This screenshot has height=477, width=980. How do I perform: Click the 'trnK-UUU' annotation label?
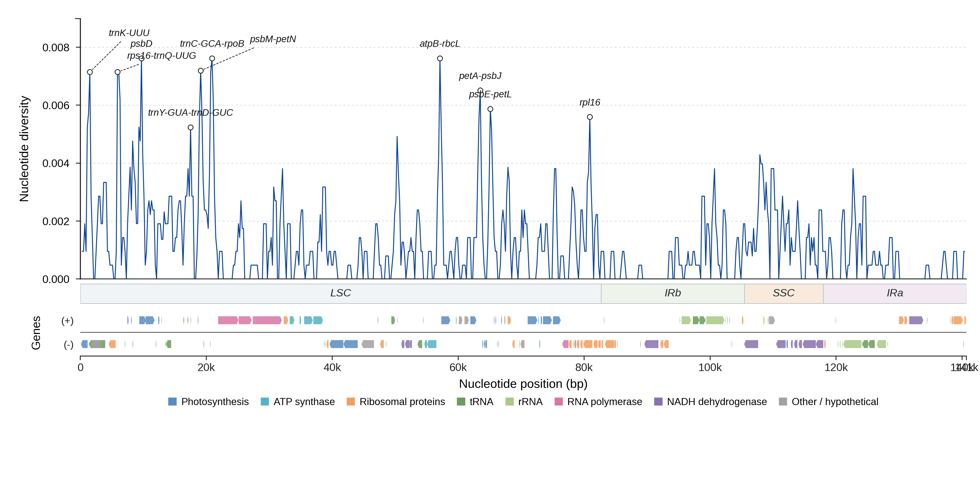pyautogui.click(x=129, y=33)
